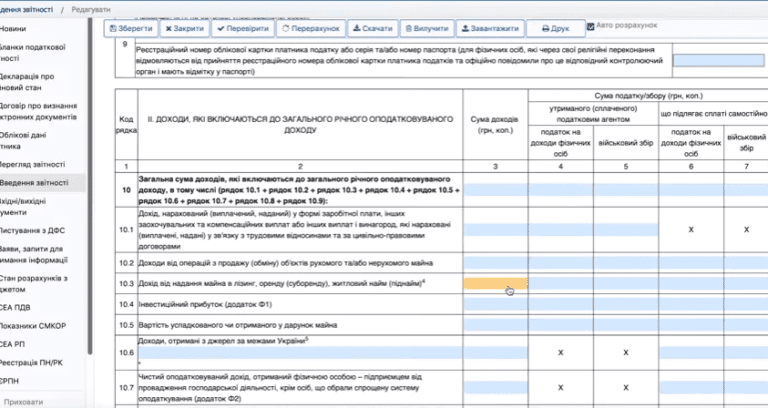Click row 10.4 income sum field
The width and height of the screenshot is (768, 408).
(495, 305)
